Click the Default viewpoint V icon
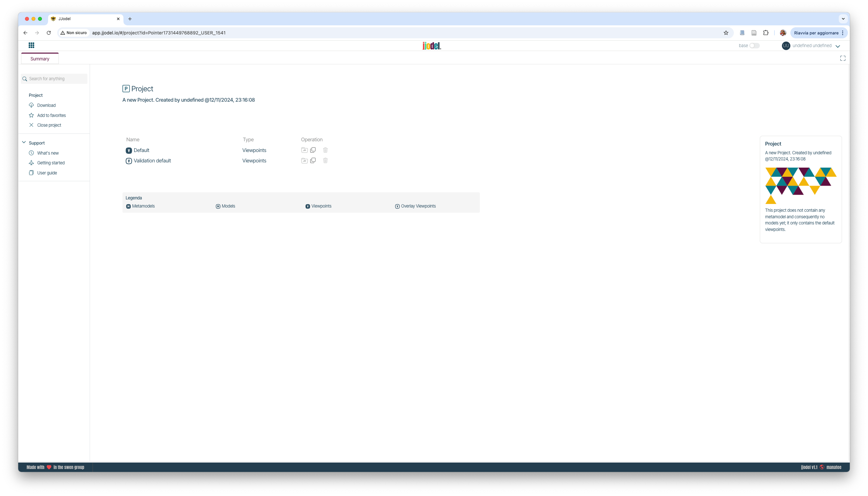868x496 pixels. click(x=129, y=150)
